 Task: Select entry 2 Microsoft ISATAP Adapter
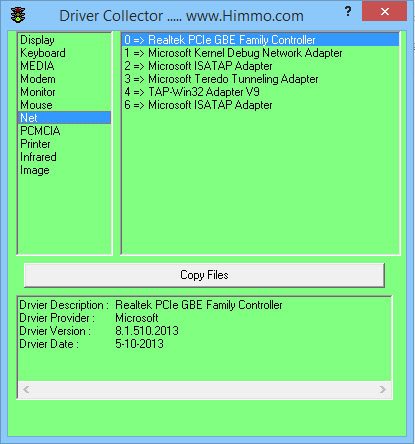[260, 66]
